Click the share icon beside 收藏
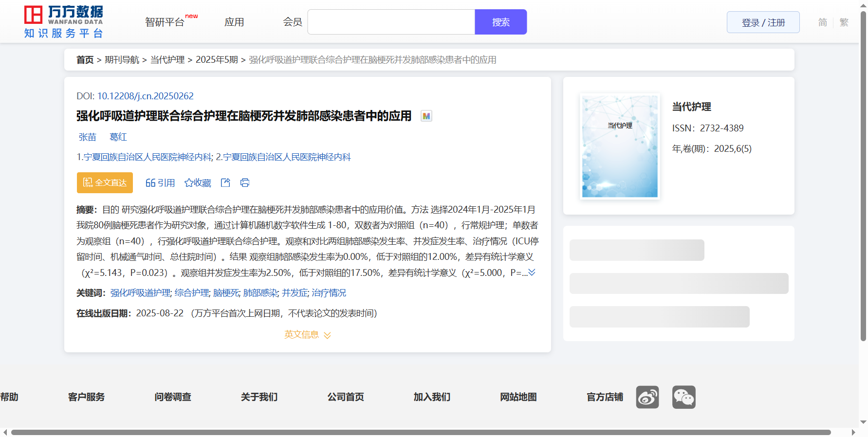 [x=225, y=183]
